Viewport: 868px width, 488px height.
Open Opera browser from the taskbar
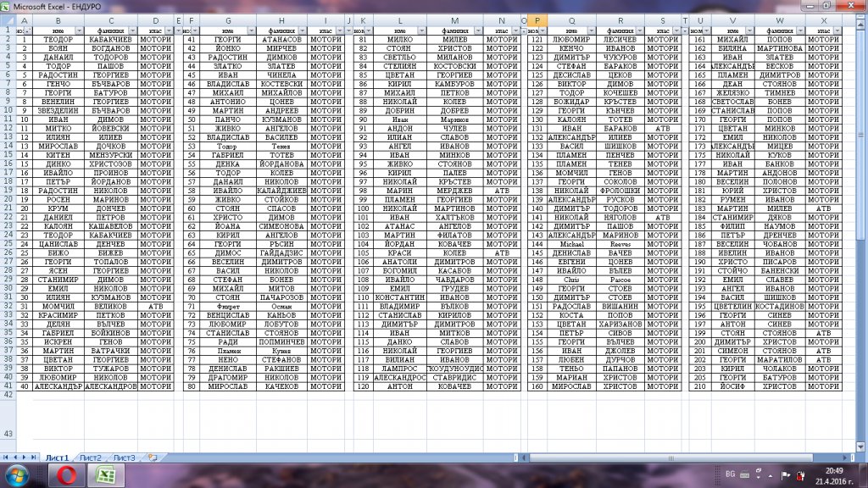(x=67, y=476)
